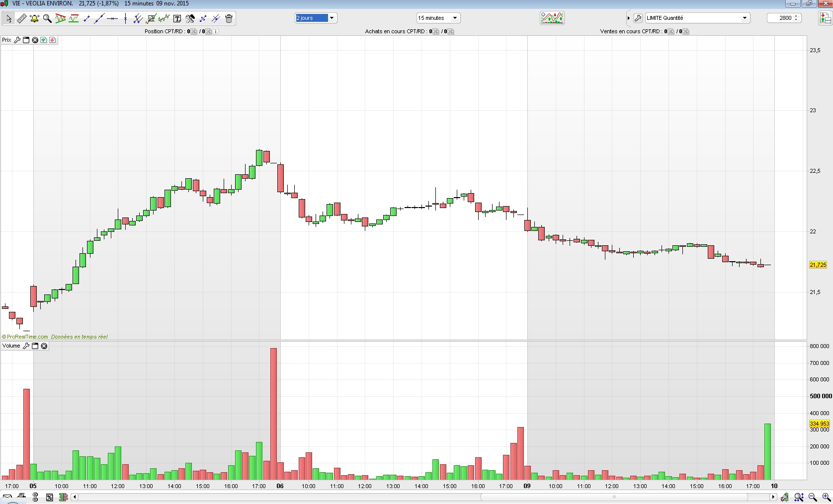Select the blue crossed-line tool
The width and height of the screenshot is (833, 504).
pos(216,18)
